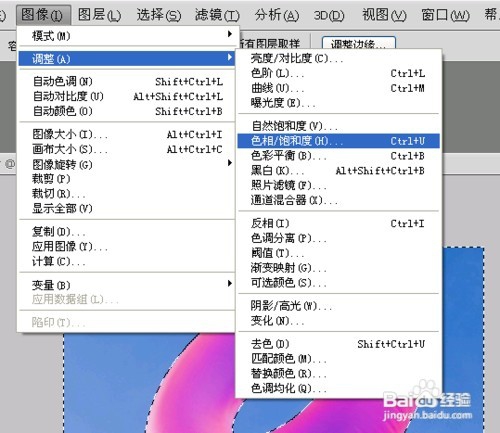Apply 去色(D) adjustment

point(339,344)
